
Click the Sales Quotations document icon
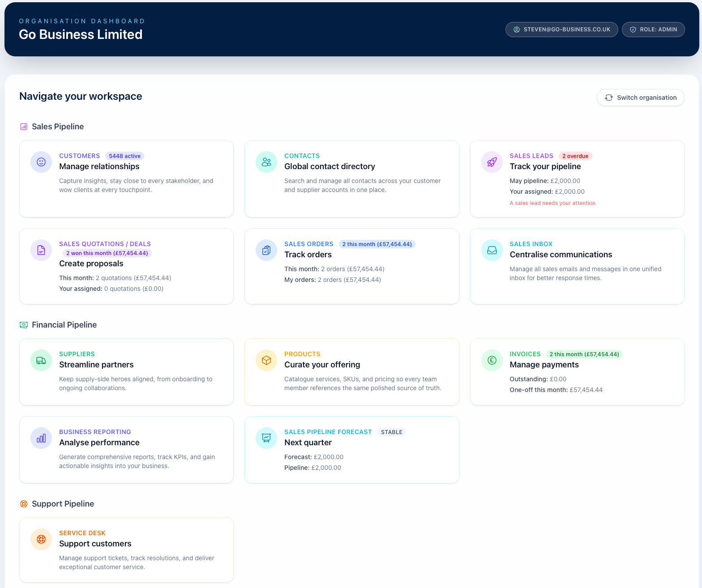(x=41, y=250)
